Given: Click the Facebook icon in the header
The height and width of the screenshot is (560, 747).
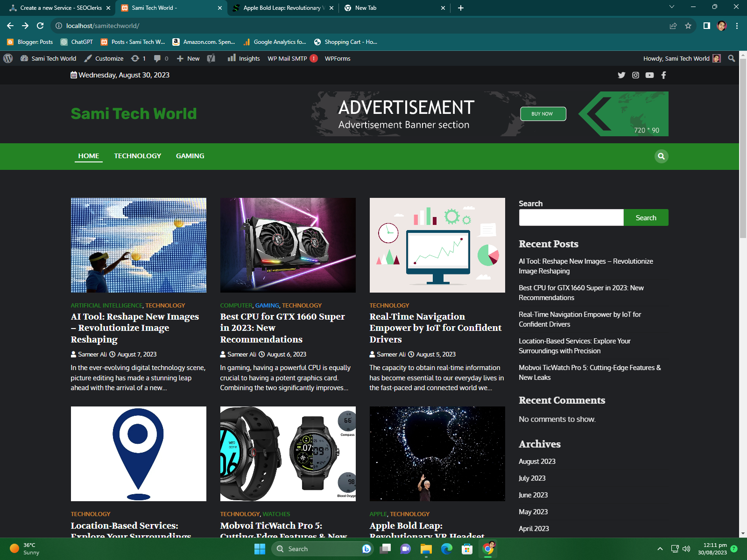Looking at the screenshot, I should click(x=663, y=75).
